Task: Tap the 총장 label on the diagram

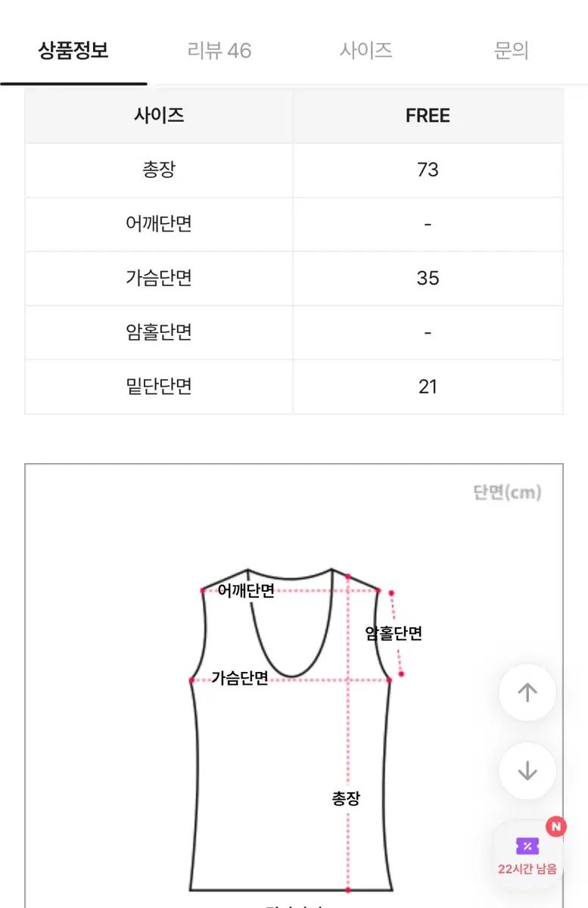Action: coord(346,798)
